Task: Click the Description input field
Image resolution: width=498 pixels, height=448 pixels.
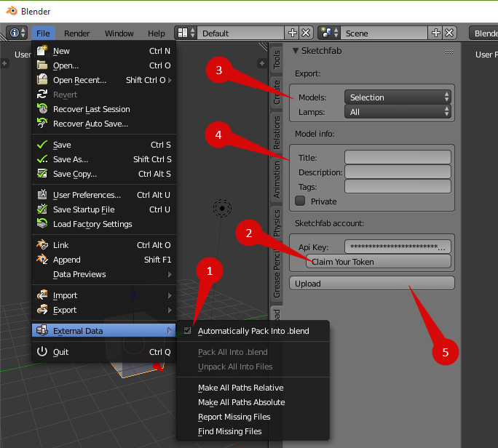Action: pyautogui.click(x=398, y=172)
